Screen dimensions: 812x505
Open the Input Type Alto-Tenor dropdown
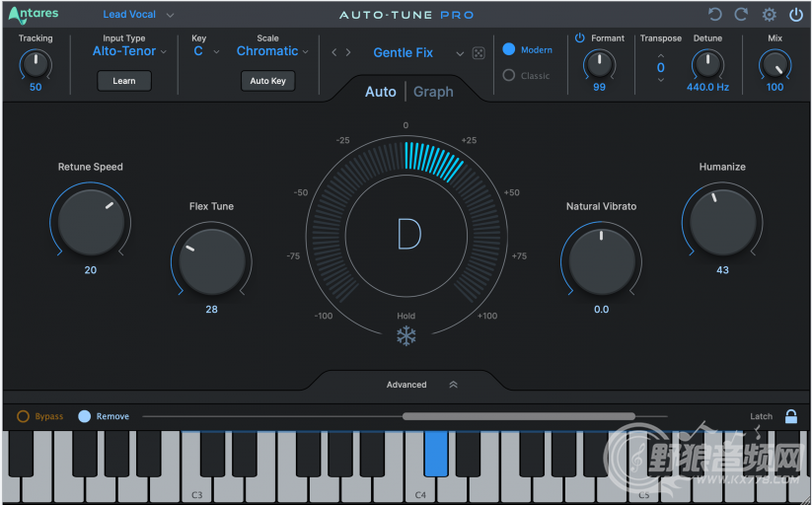[129, 51]
